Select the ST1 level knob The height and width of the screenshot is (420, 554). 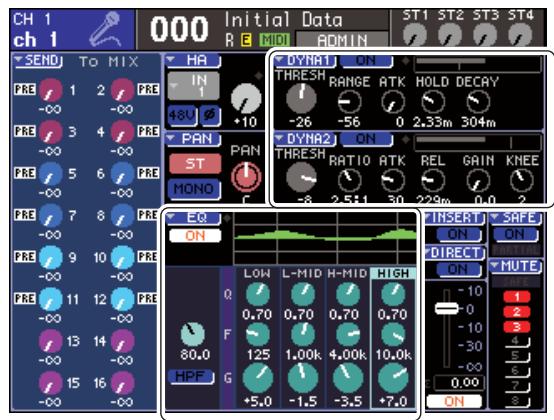click(414, 36)
